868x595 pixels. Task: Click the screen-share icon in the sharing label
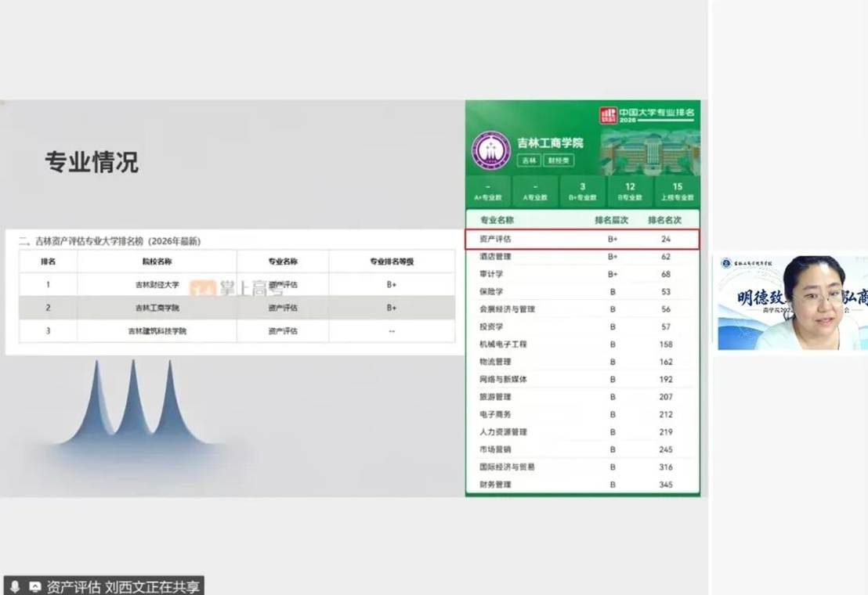tap(35, 586)
